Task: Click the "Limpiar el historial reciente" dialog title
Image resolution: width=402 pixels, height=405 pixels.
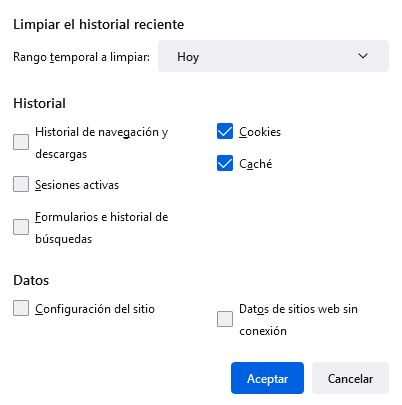Action: 99,25
